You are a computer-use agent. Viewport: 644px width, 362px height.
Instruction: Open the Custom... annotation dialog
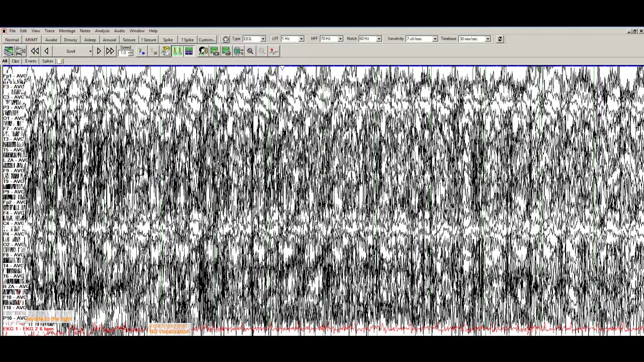(x=206, y=40)
